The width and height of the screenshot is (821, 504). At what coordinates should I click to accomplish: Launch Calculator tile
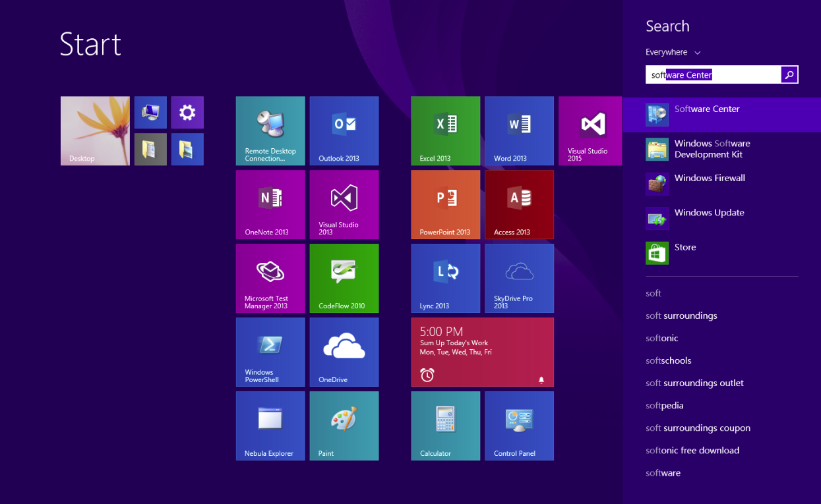[x=445, y=426]
